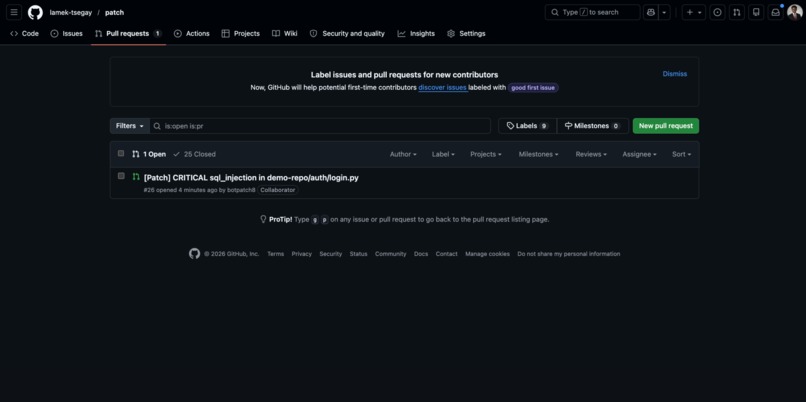The height and width of the screenshot is (402, 806).
Task: Toggle the select all pull requests checkbox
Action: pyautogui.click(x=121, y=153)
